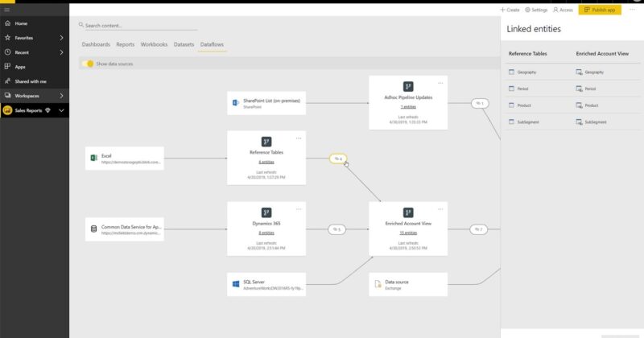Select Period under Reference Tables column
This screenshot has height=338, width=644.
[x=522, y=89]
